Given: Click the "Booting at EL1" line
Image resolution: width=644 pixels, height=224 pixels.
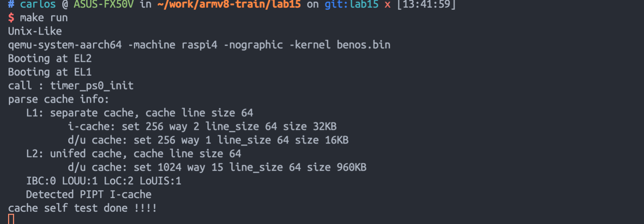Looking at the screenshot, I should 50,72.
